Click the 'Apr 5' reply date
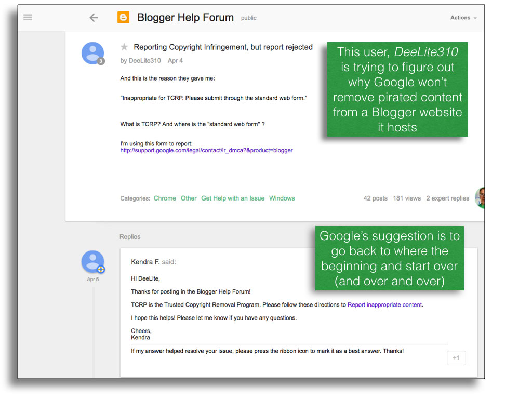 (92, 279)
